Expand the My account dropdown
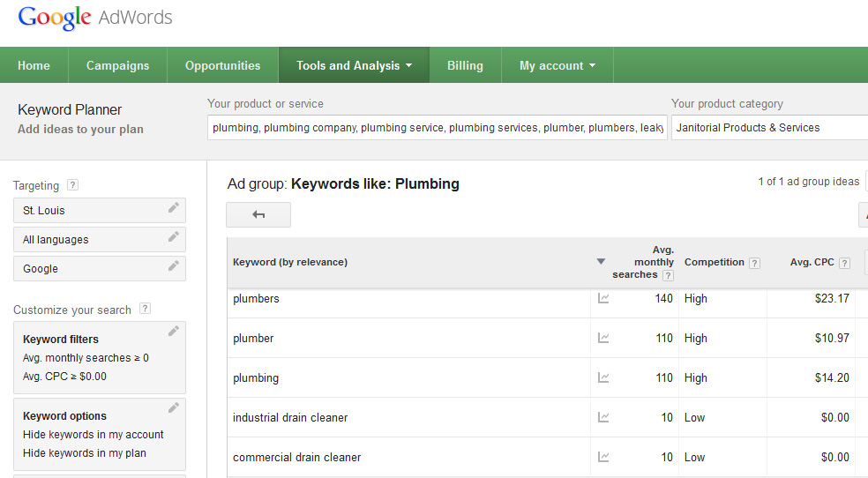The image size is (868, 478). click(x=557, y=65)
